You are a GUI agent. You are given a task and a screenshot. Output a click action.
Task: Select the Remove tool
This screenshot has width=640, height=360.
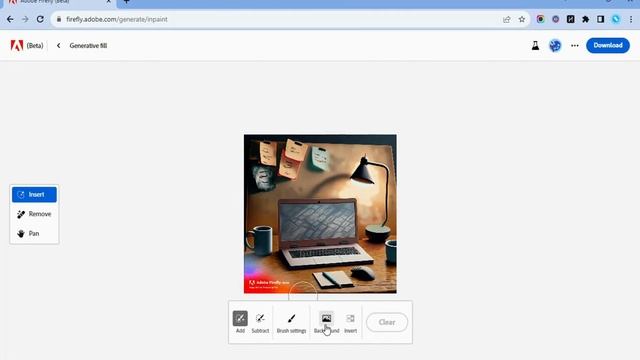(34, 214)
